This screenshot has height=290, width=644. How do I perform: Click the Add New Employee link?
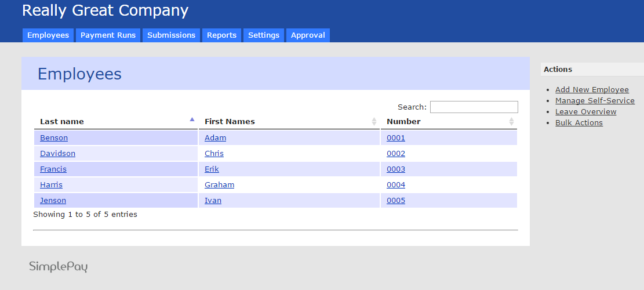pyautogui.click(x=592, y=89)
